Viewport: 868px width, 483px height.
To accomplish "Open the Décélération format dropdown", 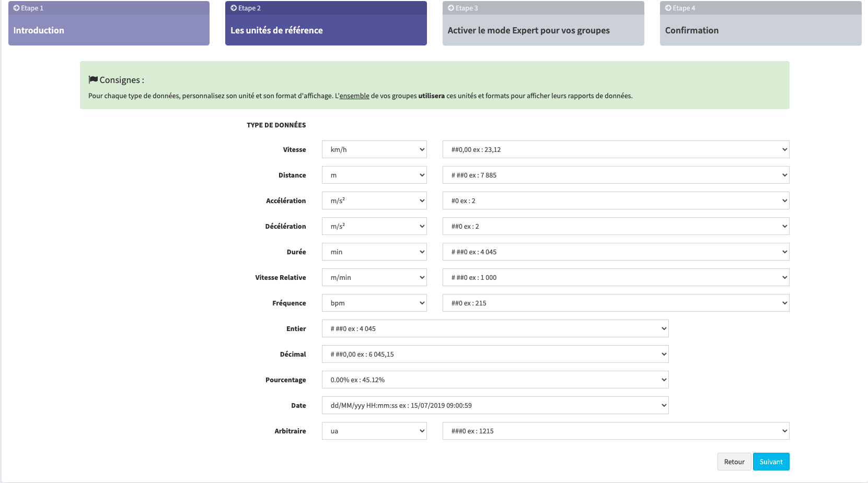I will click(x=616, y=226).
